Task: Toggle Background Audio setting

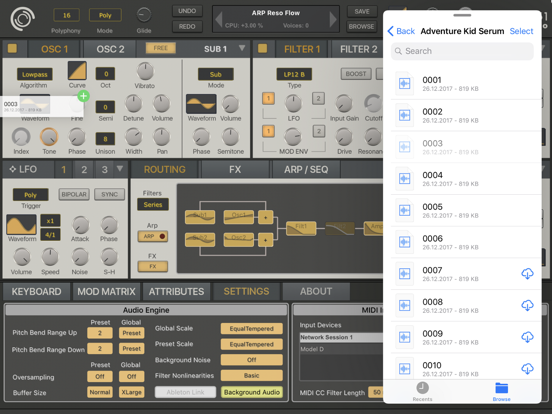Action: tap(252, 392)
